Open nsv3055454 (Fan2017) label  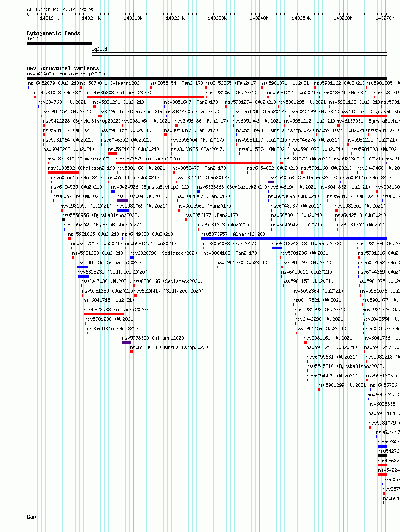[x=177, y=83]
